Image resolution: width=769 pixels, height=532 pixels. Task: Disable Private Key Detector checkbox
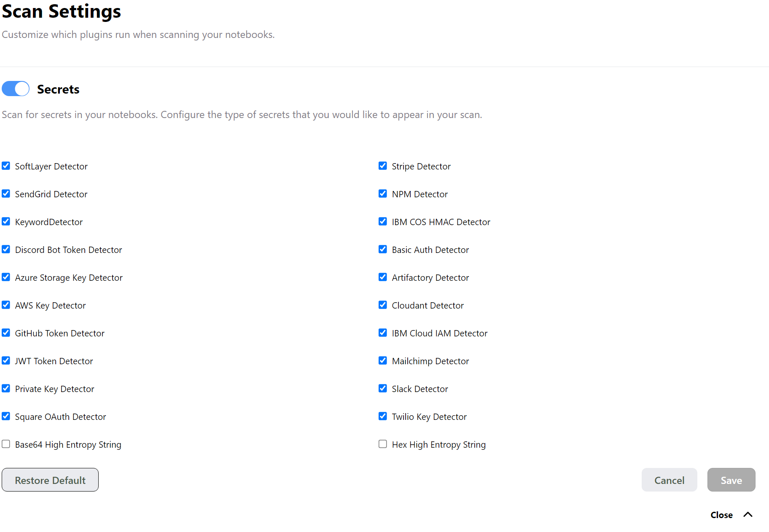point(6,388)
